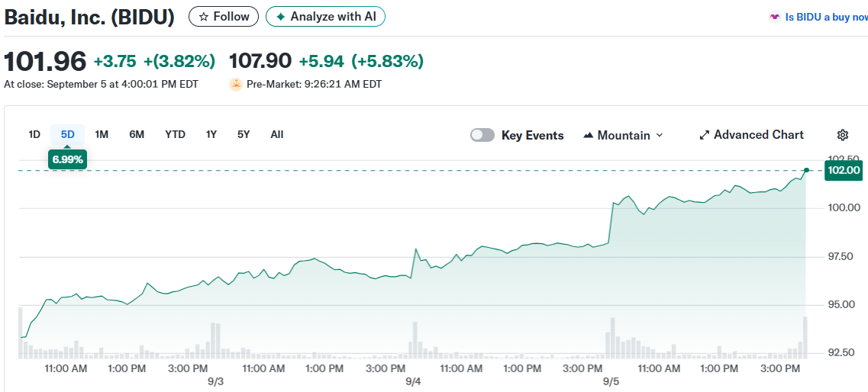Select the 5Y range tab
This screenshot has height=392, width=868.
coord(244,134)
